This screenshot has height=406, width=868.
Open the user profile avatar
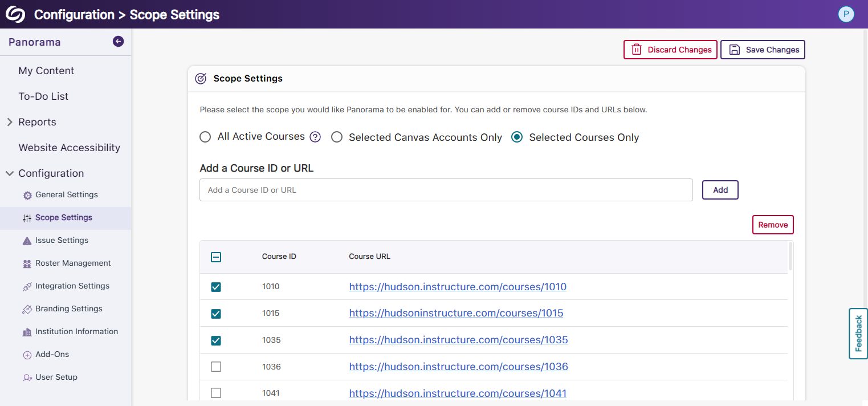coord(846,14)
